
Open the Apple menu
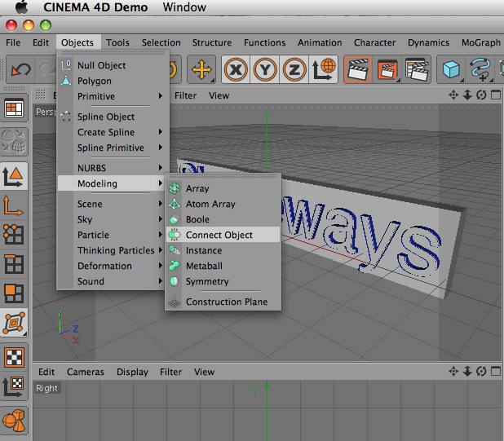tap(22, 7)
